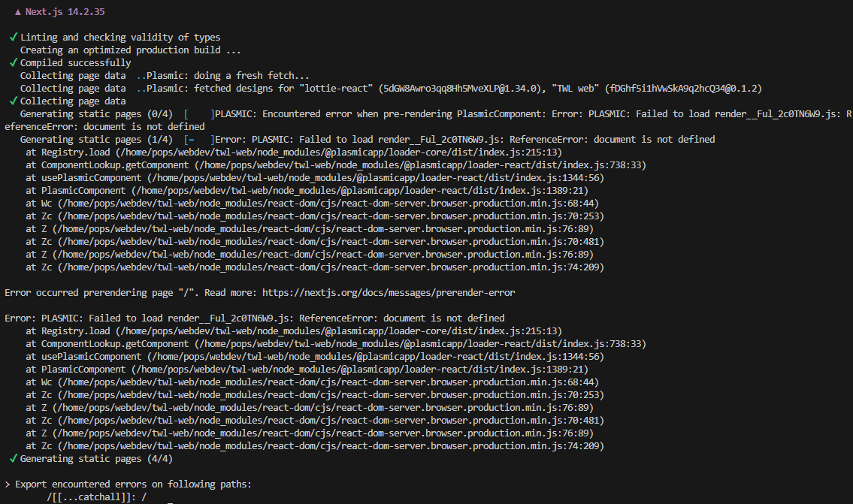Click the checkmark beside Generating static pages (4/4)

click(14, 459)
